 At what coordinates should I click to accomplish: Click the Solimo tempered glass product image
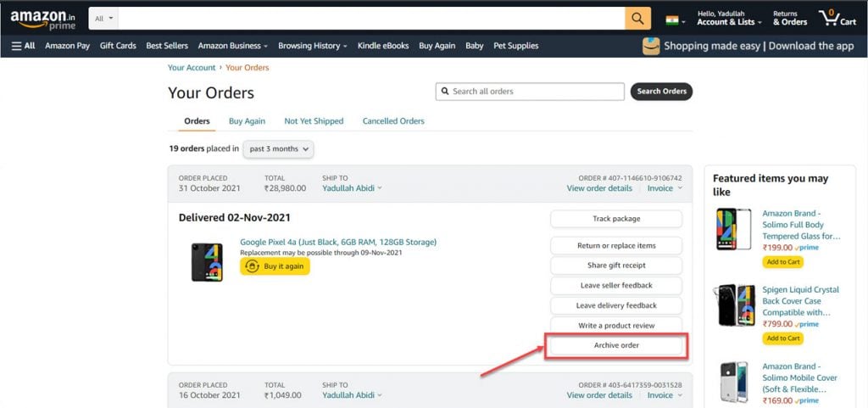pos(733,229)
